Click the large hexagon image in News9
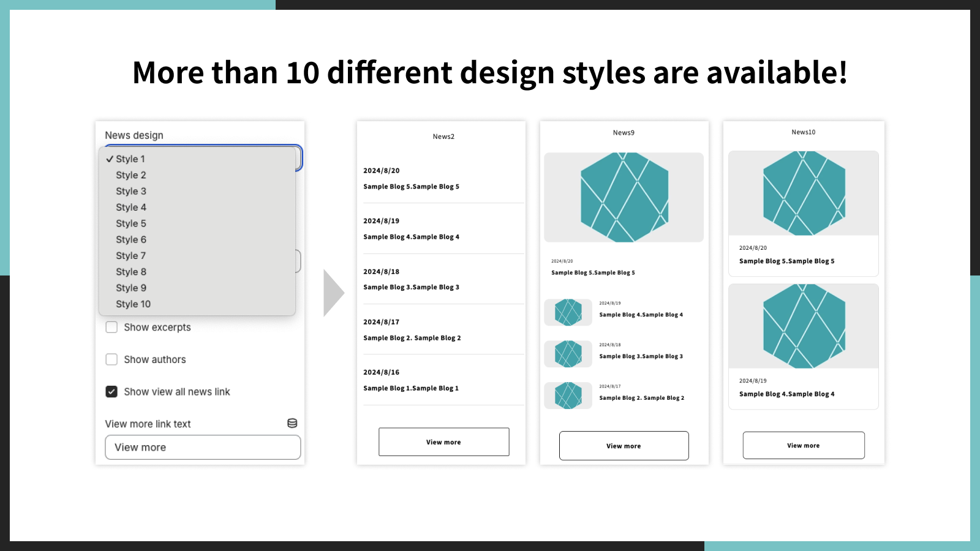Image resolution: width=980 pixels, height=551 pixels. [623, 197]
